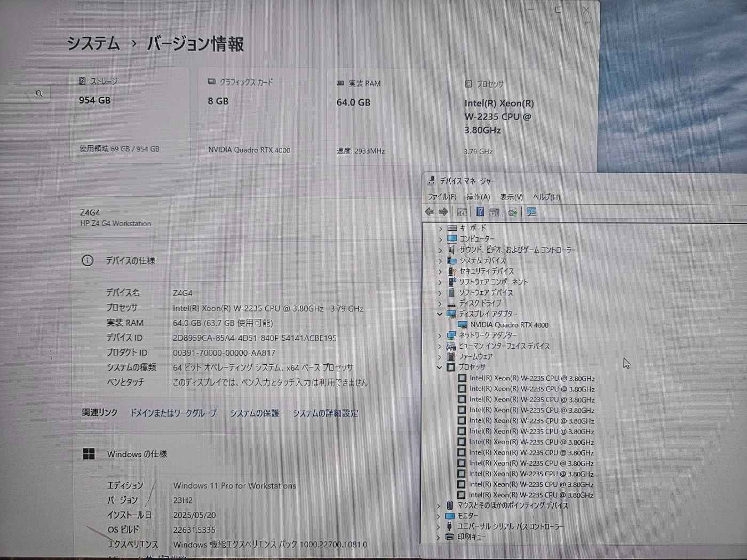This screenshot has height=560, width=747.
Task: Expand the コンピューター category chevron
Action: [441, 239]
